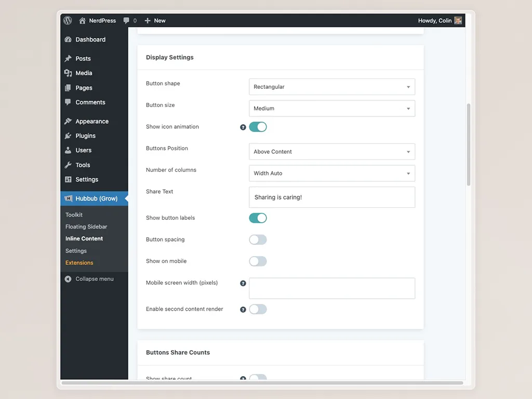Open the comments bubble icon in admin bar

(x=126, y=21)
